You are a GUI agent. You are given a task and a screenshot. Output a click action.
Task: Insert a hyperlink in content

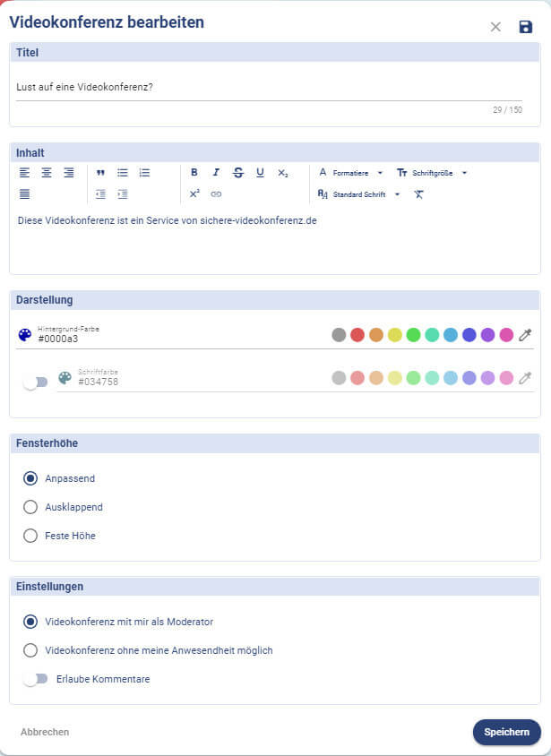[x=216, y=194]
